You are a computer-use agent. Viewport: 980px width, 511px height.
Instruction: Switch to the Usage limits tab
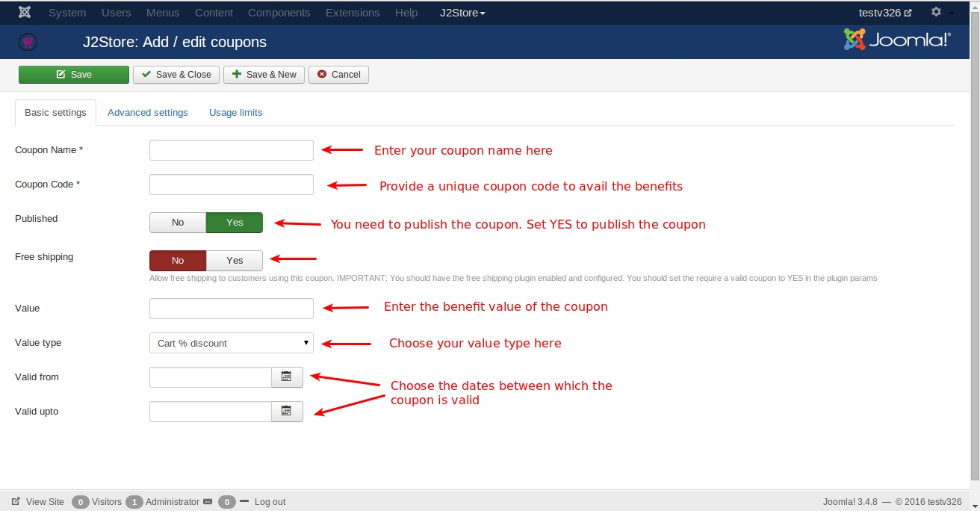pyautogui.click(x=235, y=113)
